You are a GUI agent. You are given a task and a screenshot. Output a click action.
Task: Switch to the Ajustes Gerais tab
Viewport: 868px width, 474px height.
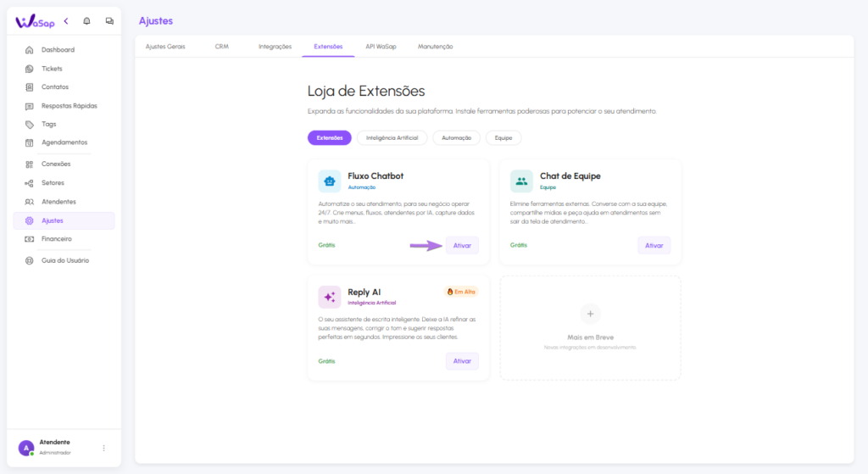point(165,47)
